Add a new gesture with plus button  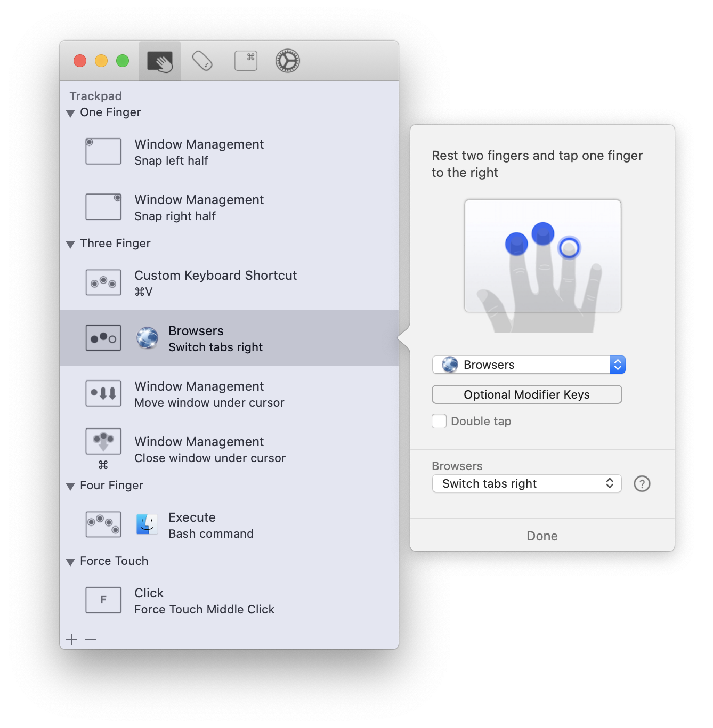(x=71, y=639)
